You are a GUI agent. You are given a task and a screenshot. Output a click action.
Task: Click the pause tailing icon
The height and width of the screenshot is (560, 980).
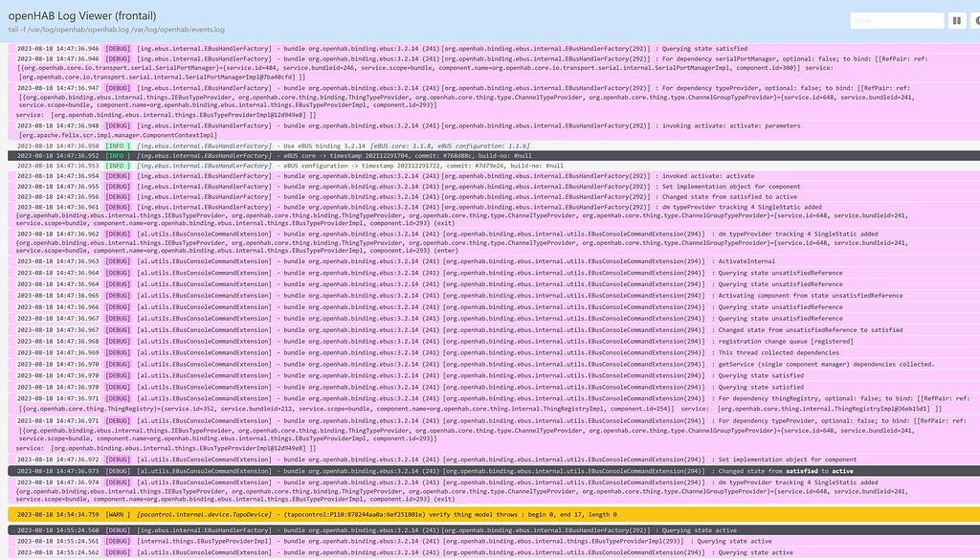tap(955, 19)
